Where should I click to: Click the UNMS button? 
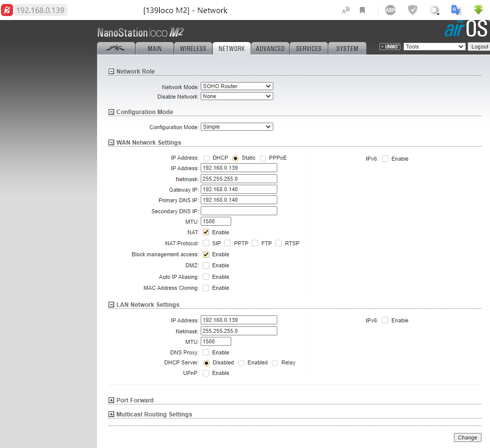point(390,47)
